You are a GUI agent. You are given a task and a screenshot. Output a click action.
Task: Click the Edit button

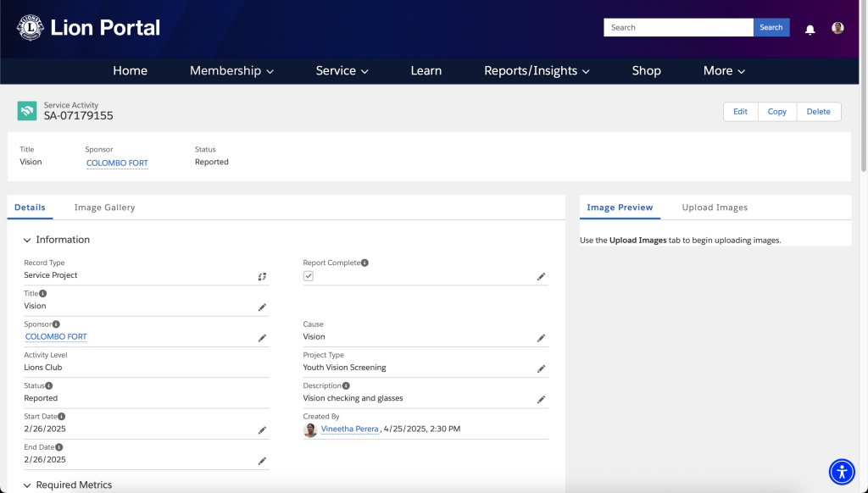741,112
